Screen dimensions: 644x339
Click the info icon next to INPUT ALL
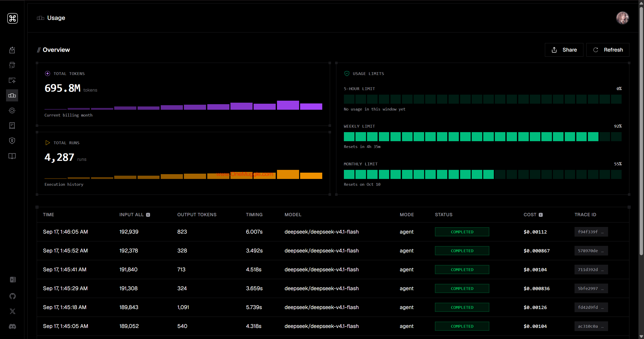(x=148, y=215)
